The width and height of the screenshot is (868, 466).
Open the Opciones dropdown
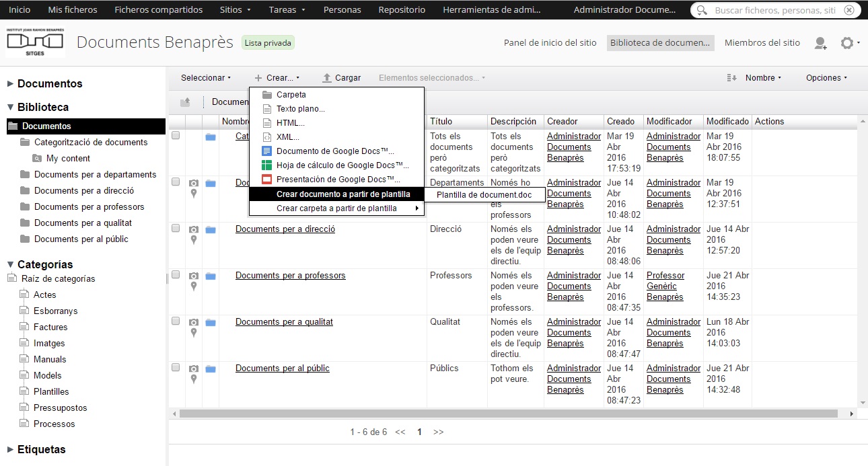(827, 78)
